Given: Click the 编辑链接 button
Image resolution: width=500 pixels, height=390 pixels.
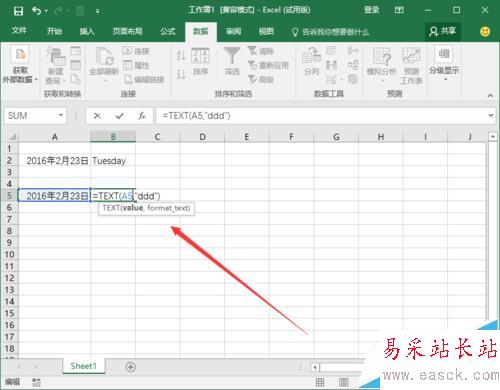Looking at the screenshot, I should click(x=144, y=79).
